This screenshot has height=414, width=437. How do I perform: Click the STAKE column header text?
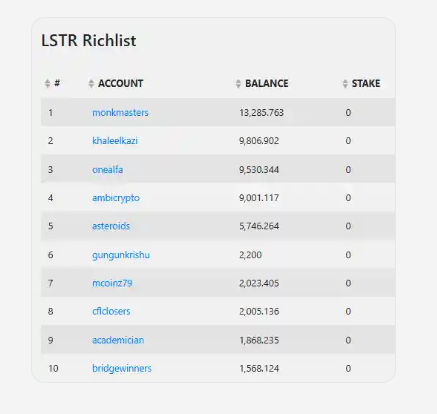tap(366, 83)
